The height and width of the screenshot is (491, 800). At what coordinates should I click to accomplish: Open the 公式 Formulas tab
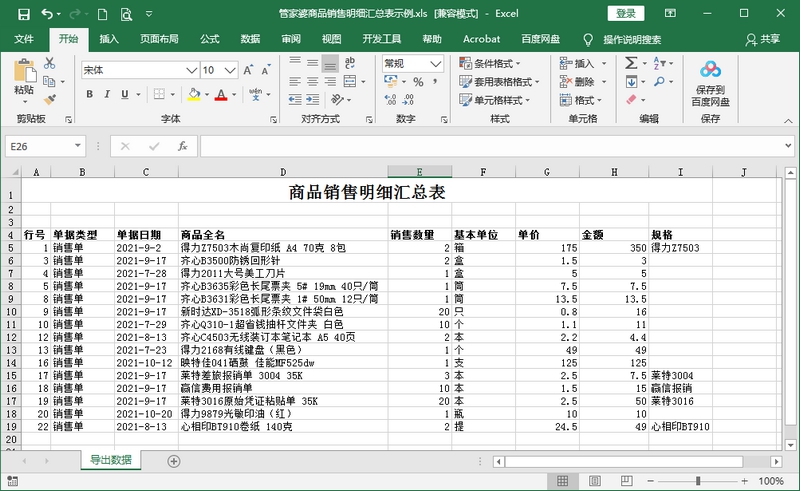[209, 39]
